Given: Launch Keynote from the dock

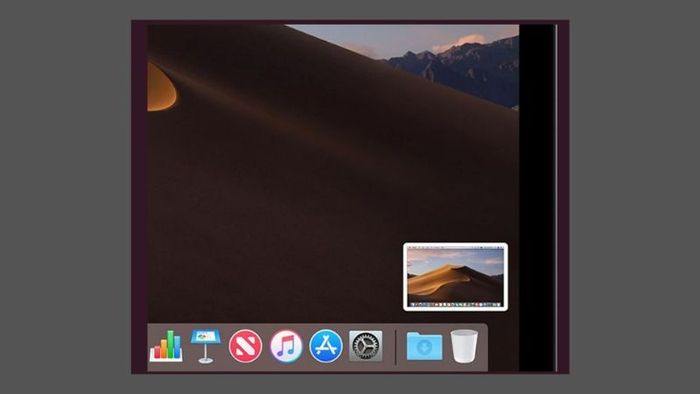Looking at the screenshot, I should [205, 346].
